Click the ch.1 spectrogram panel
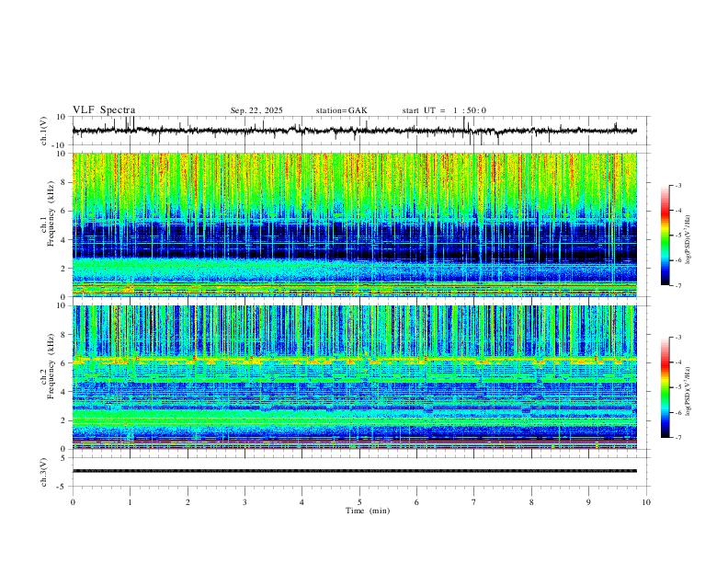The height and width of the screenshot is (563, 728). tap(355, 224)
